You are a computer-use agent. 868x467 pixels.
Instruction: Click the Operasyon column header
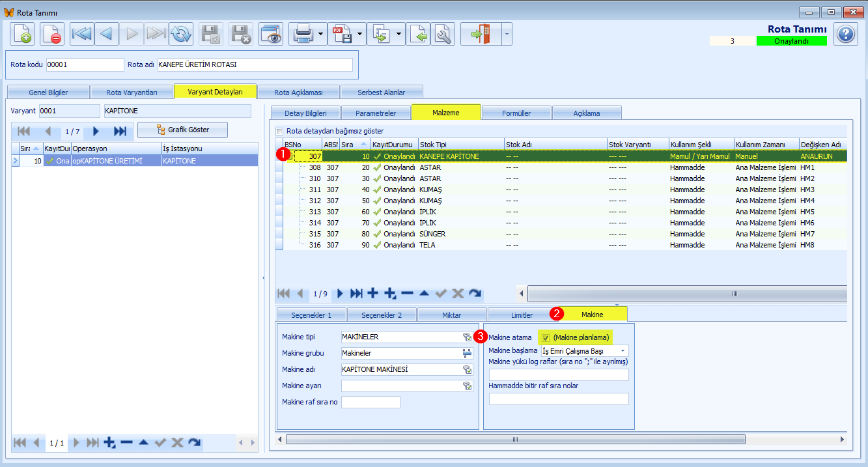116,149
